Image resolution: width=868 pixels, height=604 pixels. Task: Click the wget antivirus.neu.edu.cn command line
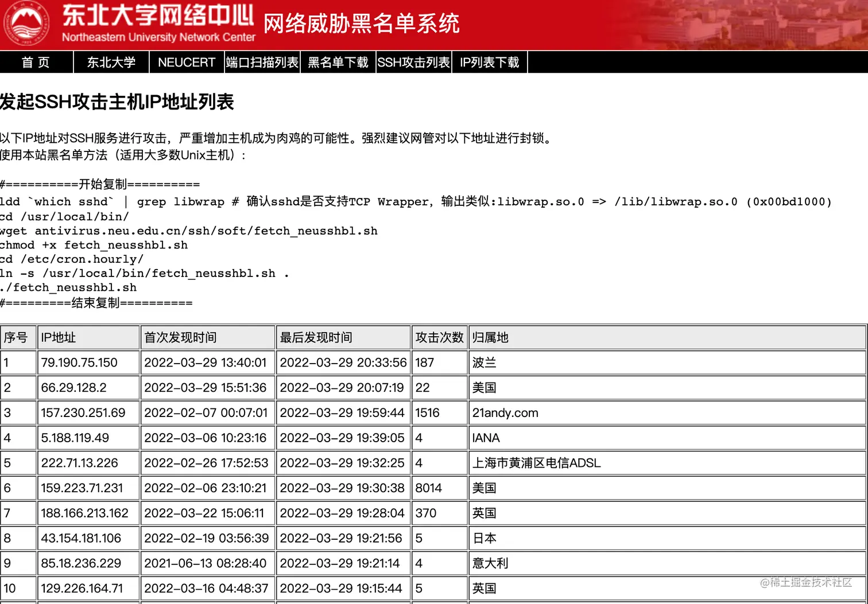click(189, 231)
